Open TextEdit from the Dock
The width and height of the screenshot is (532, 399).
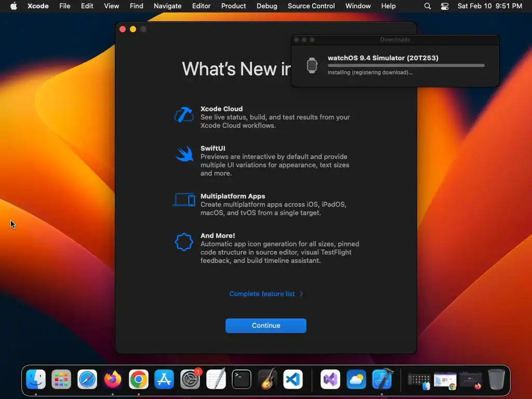pos(216,379)
